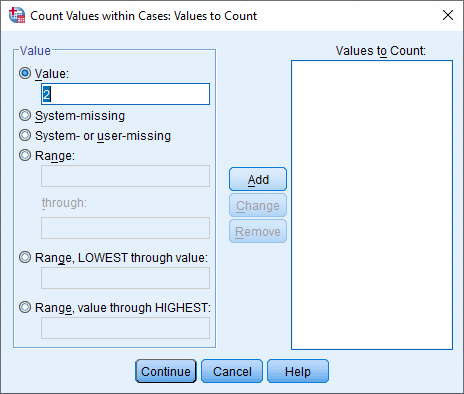The height and width of the screenshot is (394, 464).
Task: Click the SPSS dialog title bar icon
Action: tap(17, 15)
